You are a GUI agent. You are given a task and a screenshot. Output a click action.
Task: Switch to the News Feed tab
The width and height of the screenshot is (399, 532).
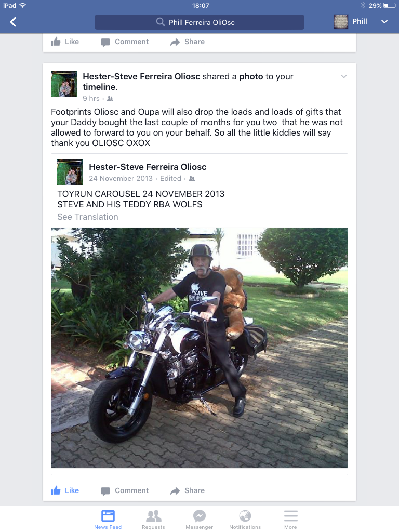coord(108,519)
